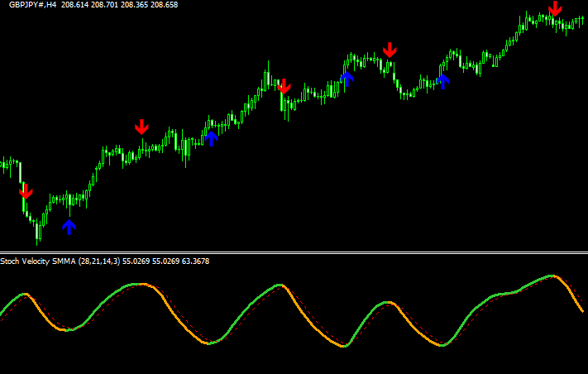588x374 pixels.
Task: Click the rightmost blue buy arrow
Action: (443, 80)
